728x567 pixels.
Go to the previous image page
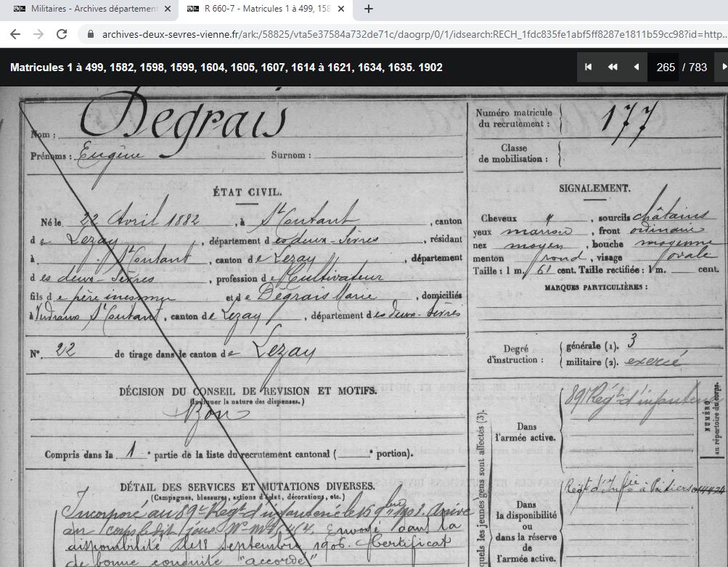tap(636, 67)
